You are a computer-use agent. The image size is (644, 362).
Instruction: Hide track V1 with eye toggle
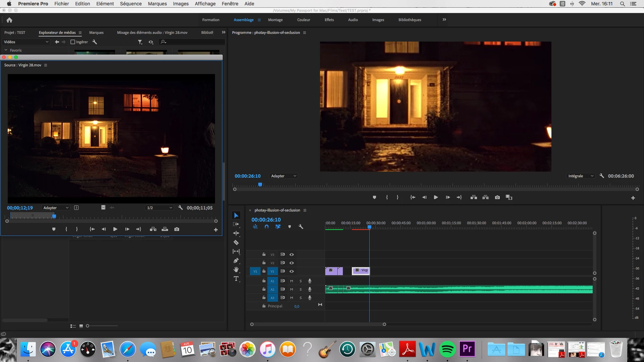[x=291, y=271]
